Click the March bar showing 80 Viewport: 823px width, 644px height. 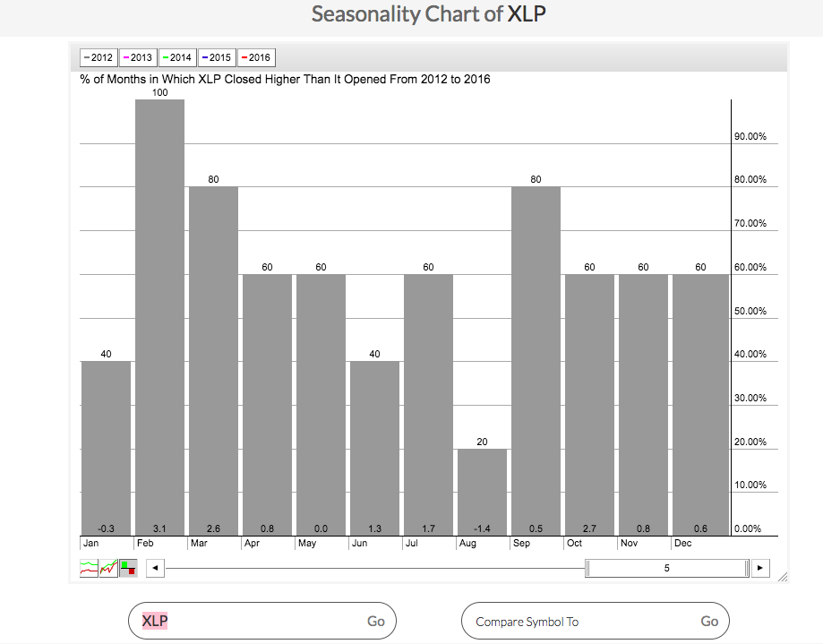click(x=214, y=361)
